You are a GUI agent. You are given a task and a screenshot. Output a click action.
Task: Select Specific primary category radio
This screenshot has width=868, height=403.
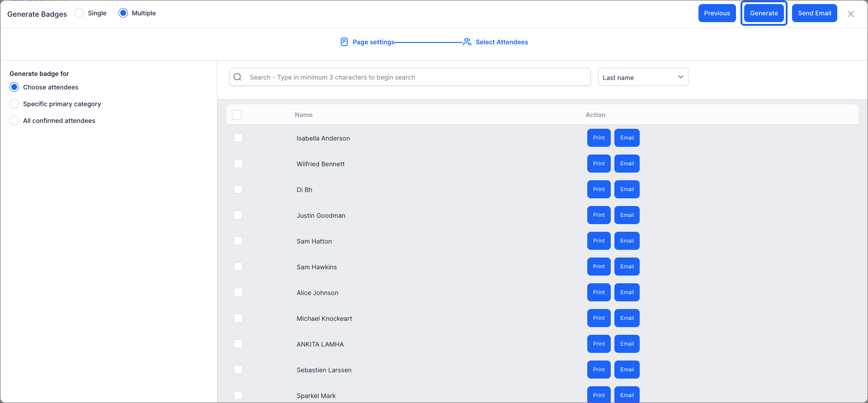point(14,104)
